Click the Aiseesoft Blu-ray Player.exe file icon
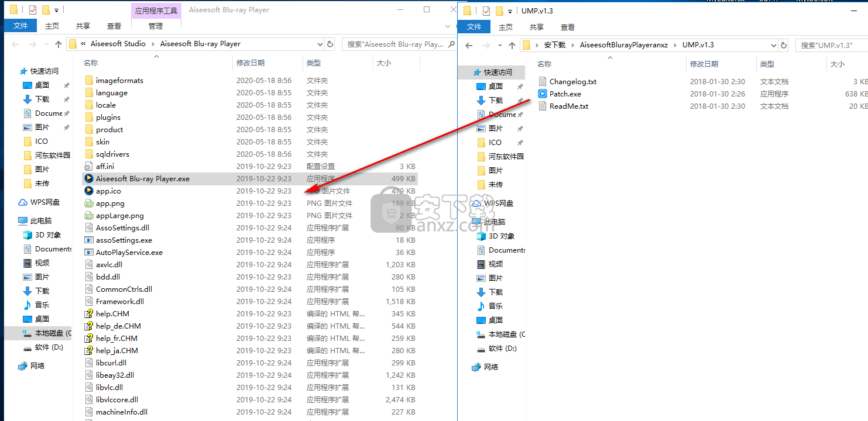Viewport: 868px width, 421px height. (89, 179)
